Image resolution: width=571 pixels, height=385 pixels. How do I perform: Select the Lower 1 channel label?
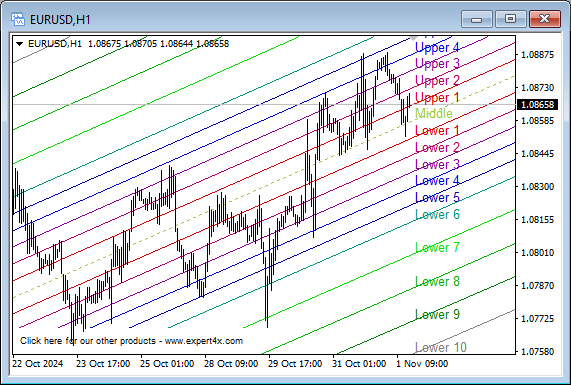click(437, 130)
